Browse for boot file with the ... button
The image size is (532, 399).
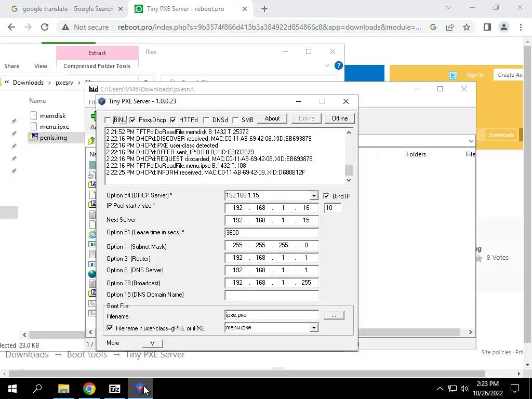click(334, 315)
